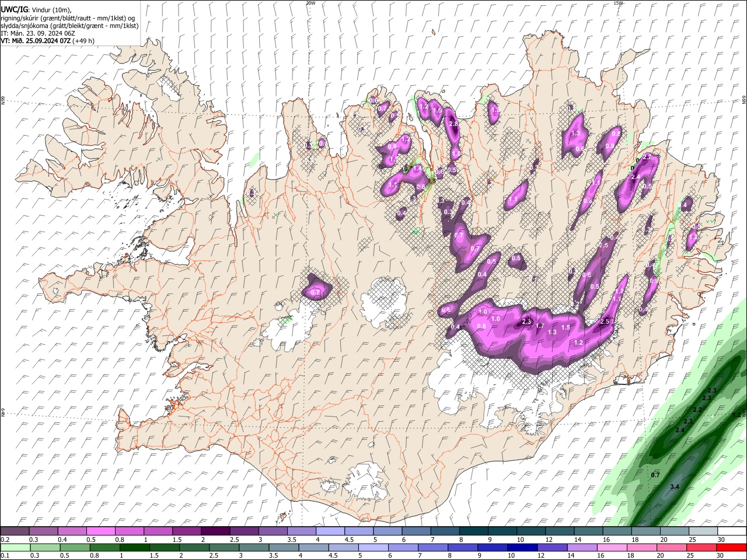Click lower legend swatch between 6 and 7
The width and height of the screenshot is (747, 560).
[404, 547]
